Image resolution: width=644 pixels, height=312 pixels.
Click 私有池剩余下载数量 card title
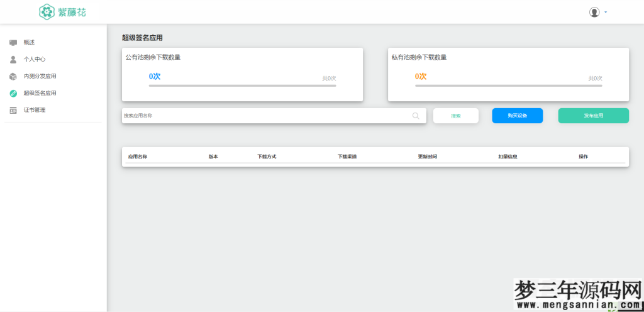point(419,57)
